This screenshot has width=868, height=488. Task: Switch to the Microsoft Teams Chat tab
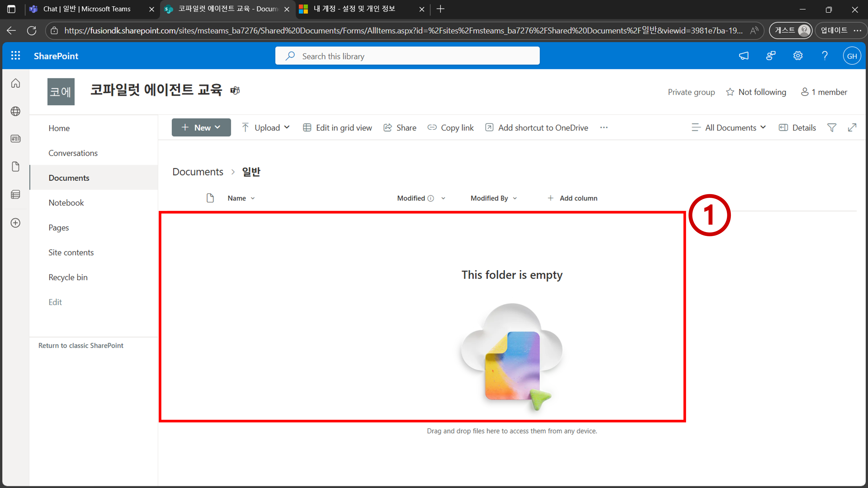87,9
